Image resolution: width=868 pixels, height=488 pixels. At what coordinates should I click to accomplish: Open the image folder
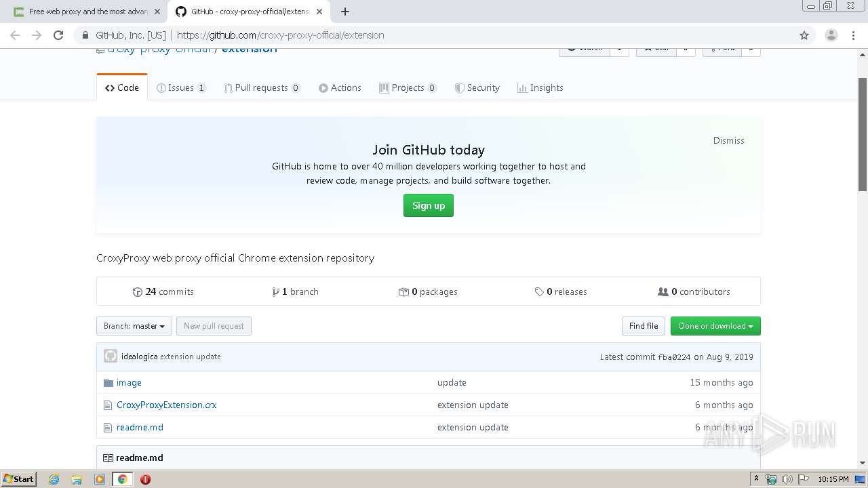(x=129, y=382)
